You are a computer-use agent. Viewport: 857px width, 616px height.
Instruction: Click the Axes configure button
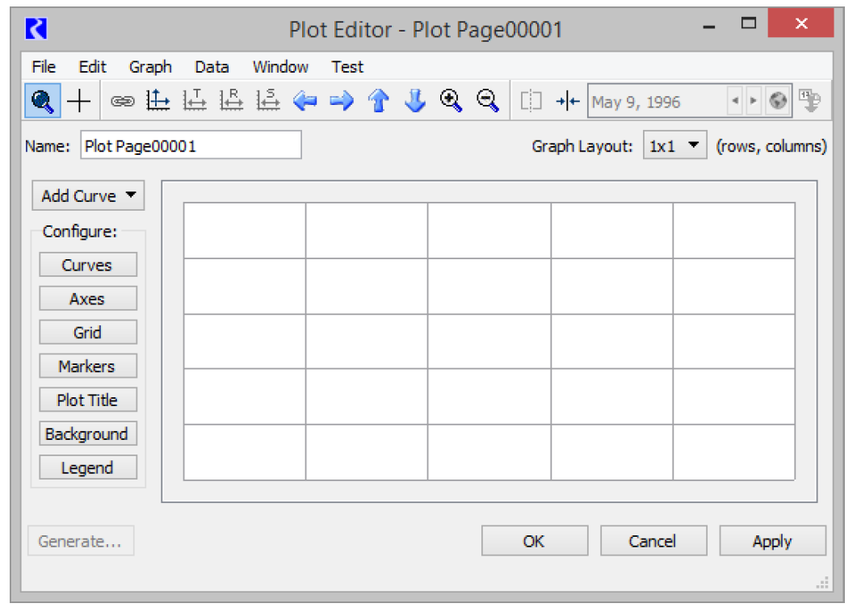tap(87, 299)
